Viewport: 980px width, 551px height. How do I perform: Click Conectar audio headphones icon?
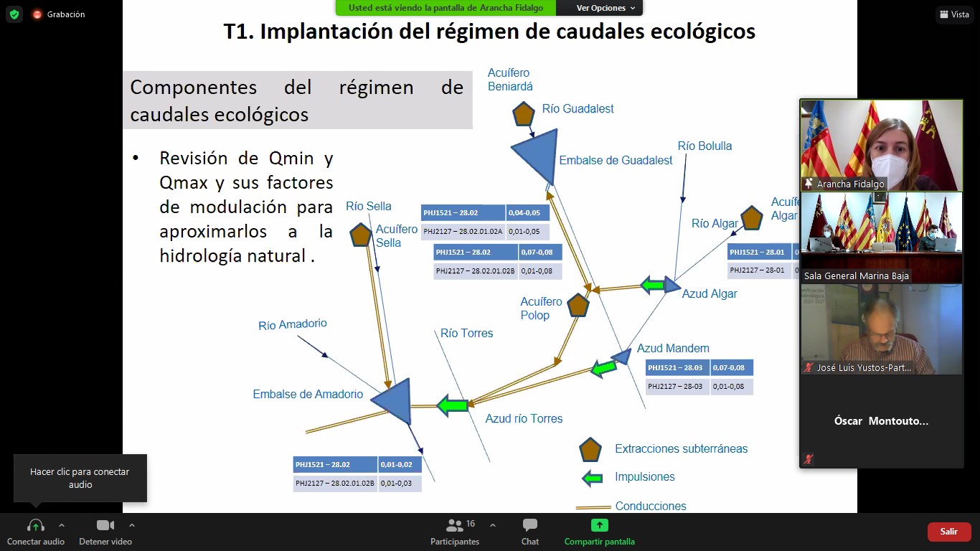(35, 526)
